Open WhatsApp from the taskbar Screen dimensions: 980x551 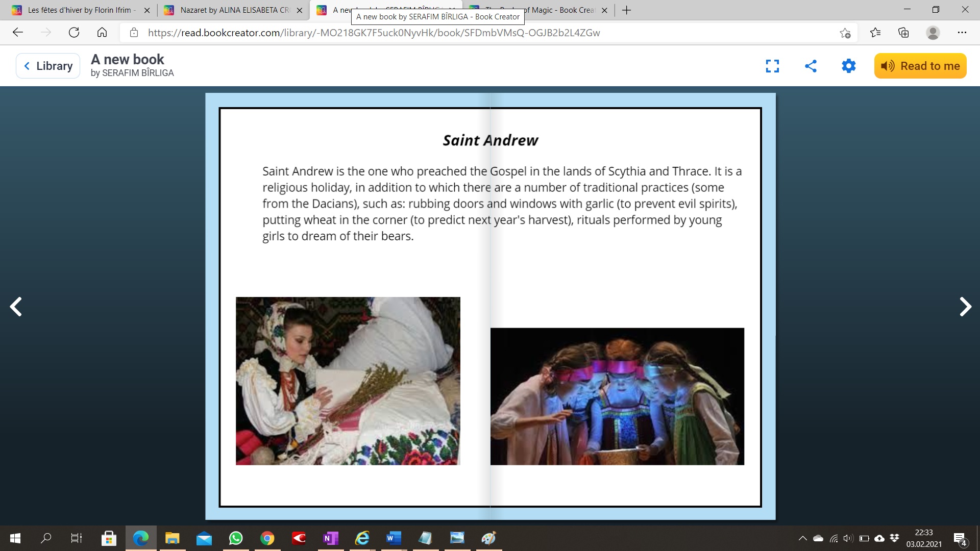point(236,538)
